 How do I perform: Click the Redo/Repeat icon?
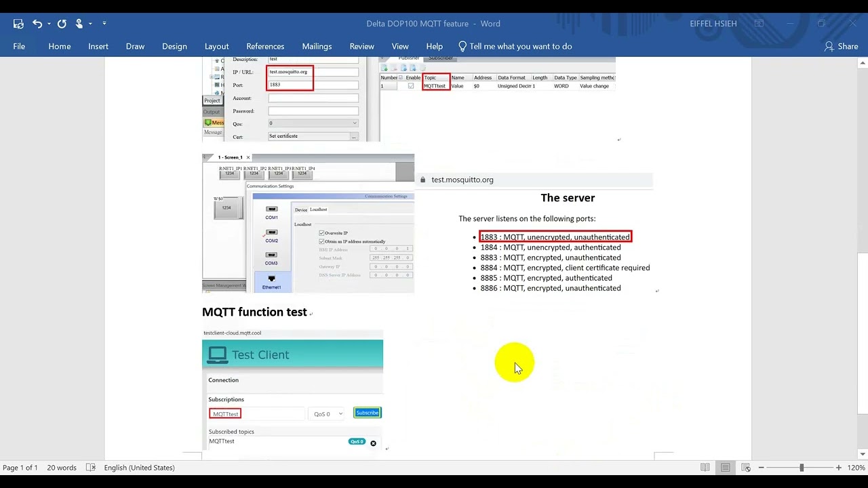62,24
